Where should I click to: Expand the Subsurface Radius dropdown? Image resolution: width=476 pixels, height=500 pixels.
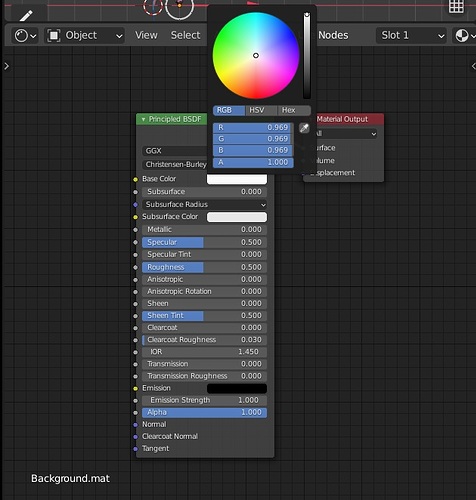click(x=204, y=204)
